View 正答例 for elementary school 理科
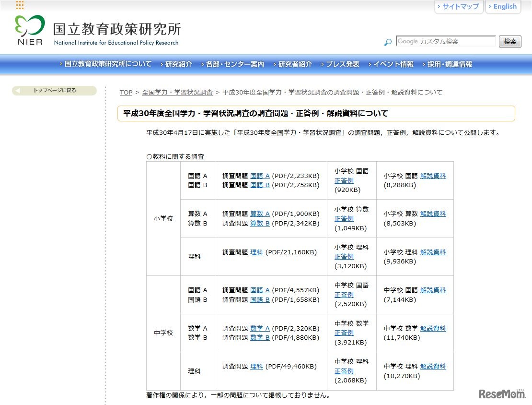The width and height of the screenshot is (532, 405). [x=344, y=256]
